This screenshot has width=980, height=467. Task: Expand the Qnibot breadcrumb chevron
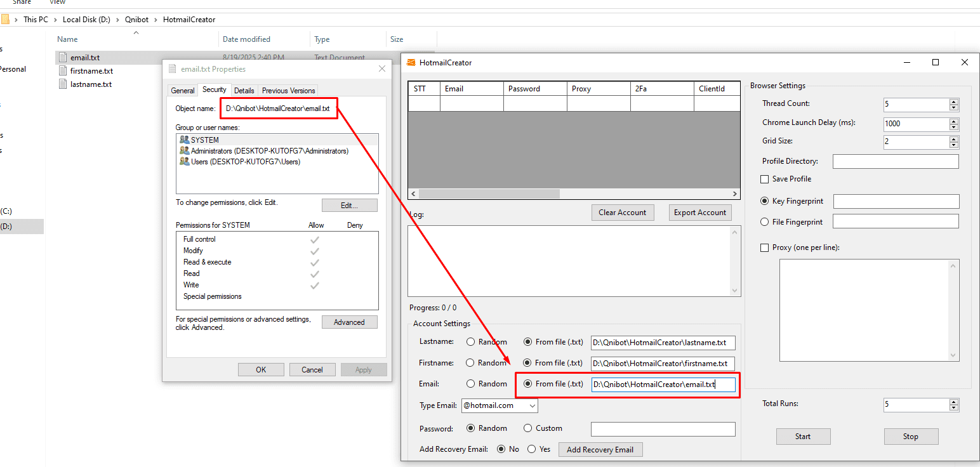(156, 20)
